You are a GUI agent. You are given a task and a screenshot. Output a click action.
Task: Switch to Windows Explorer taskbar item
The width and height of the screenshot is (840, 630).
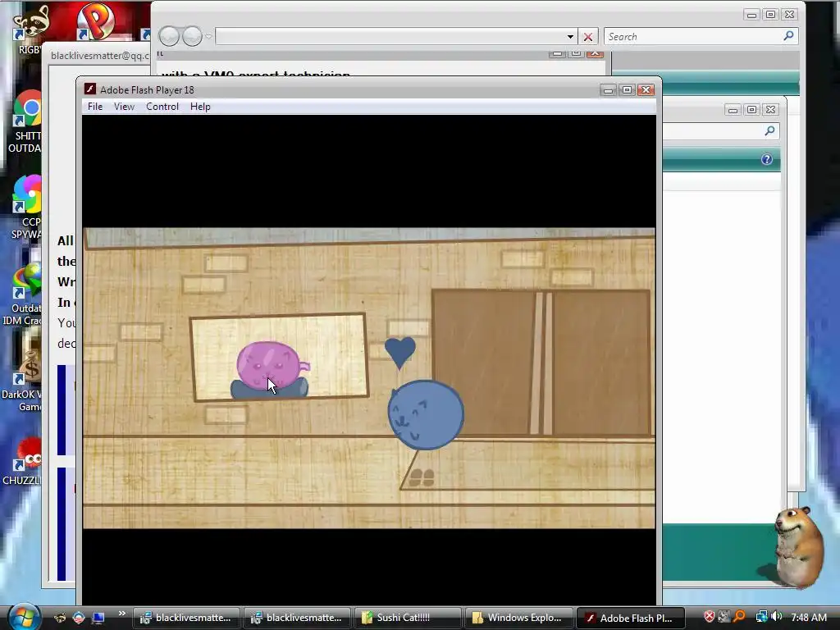[518, 618]
